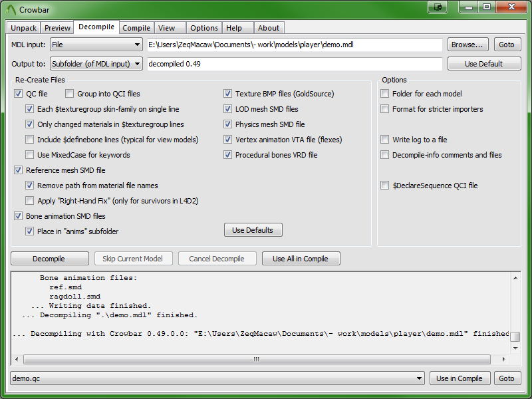Click Goto next to demo.qc dropdown

click(507, 378)
